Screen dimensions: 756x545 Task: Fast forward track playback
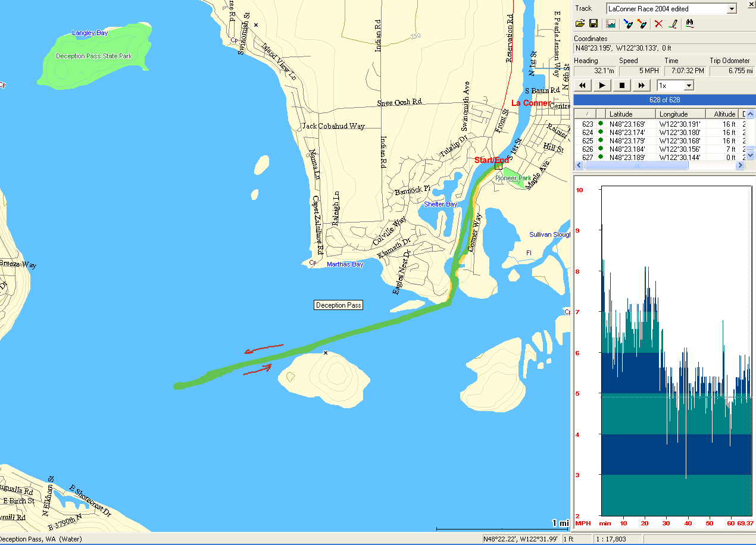[641, 86]
